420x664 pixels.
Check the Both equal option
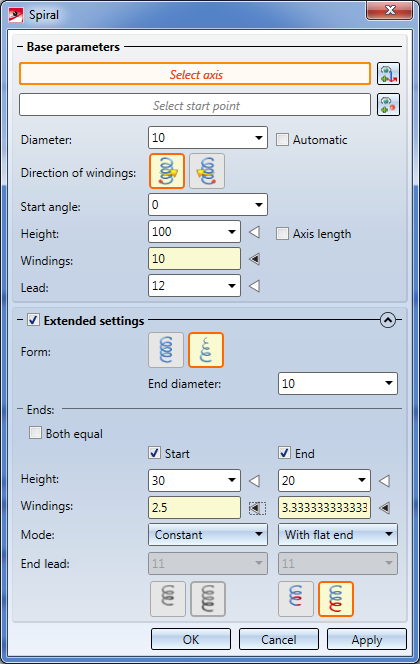(36, 433)
